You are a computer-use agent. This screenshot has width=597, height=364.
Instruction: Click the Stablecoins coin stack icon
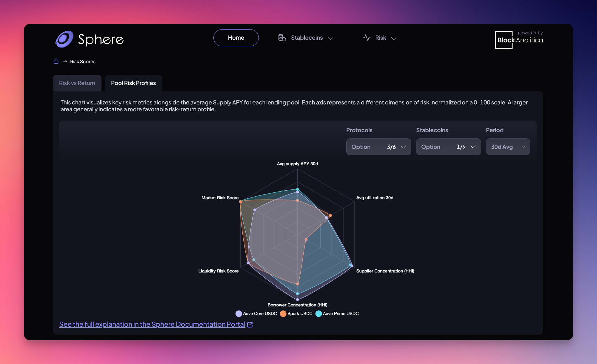[x=282, y=38]
